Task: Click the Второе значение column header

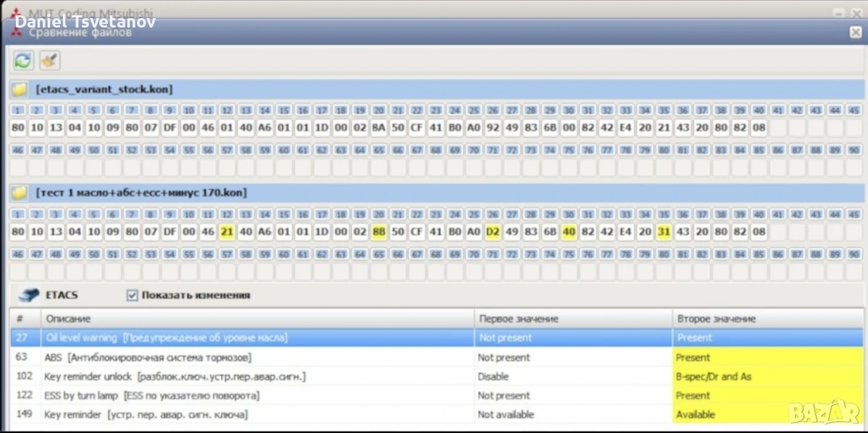Action: tap(768, 319)
